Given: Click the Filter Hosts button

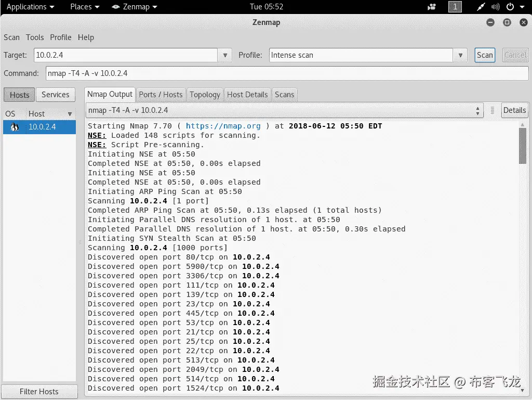Looking at the screenshot, I should (39, 392).
